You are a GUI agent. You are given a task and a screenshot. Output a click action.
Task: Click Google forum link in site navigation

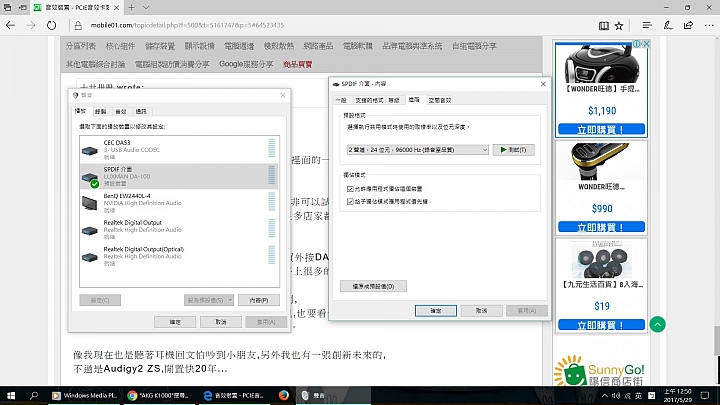246,64
